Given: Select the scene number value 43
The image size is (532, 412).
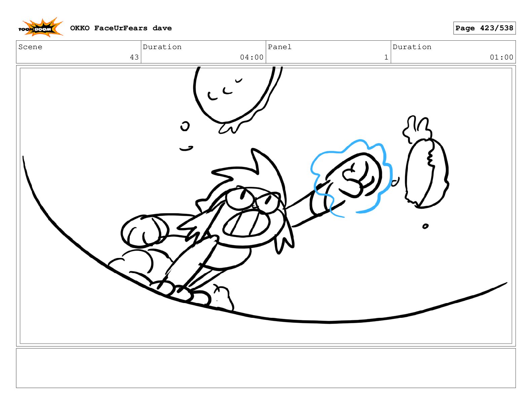Looking at the screenshot, I should [x=134, y=58].
